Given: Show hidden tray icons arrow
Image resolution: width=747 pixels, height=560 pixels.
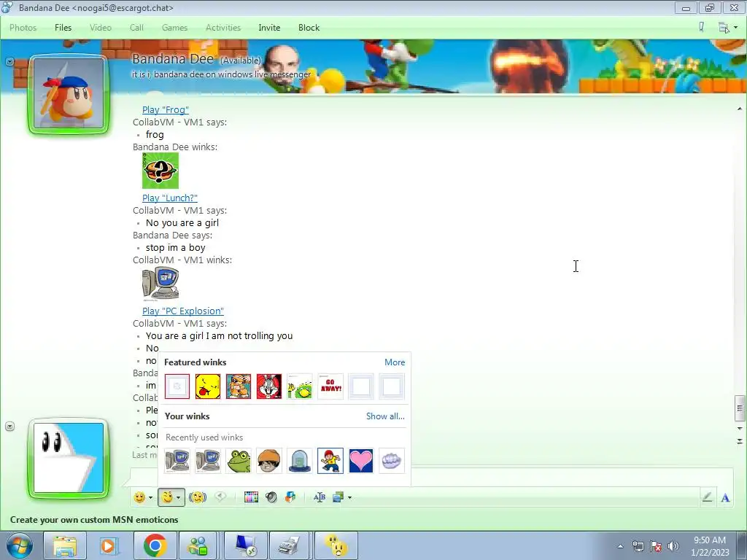Looking at the screenshot, I should [x=620, y=546].
